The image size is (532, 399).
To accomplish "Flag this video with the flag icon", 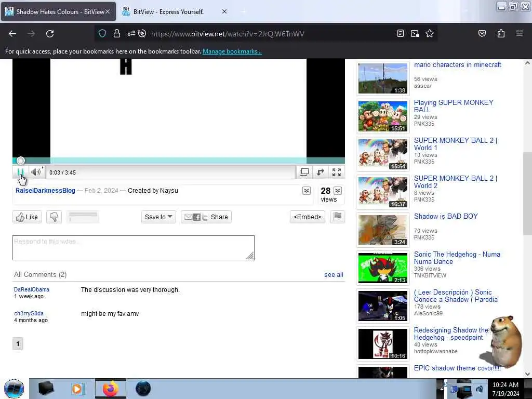I will (x=337, y=217).
